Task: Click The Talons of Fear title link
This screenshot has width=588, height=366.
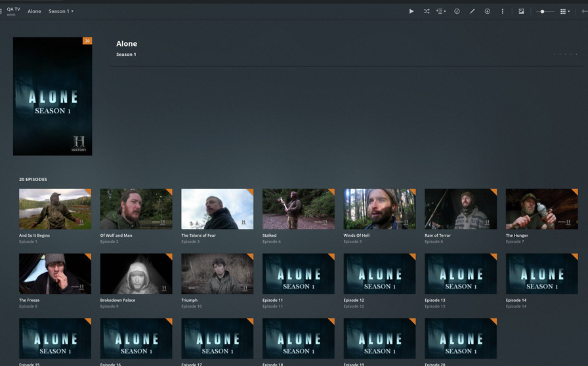Action: [198, 235]
